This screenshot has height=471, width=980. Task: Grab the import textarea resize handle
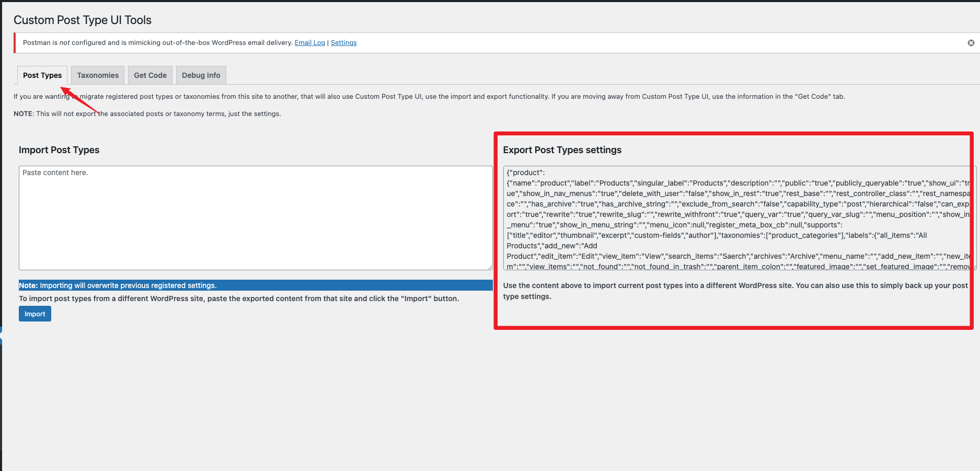coord(490,267)
